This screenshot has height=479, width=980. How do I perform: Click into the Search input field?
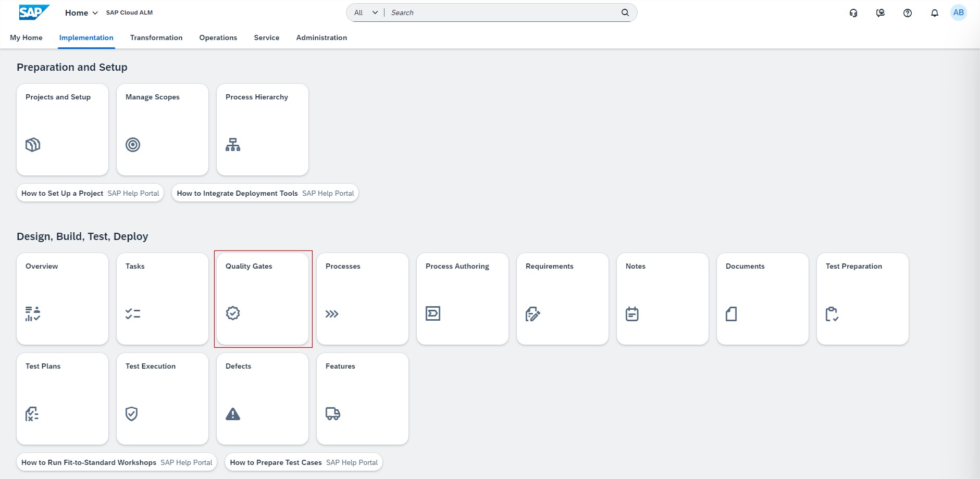click(500, 12)
